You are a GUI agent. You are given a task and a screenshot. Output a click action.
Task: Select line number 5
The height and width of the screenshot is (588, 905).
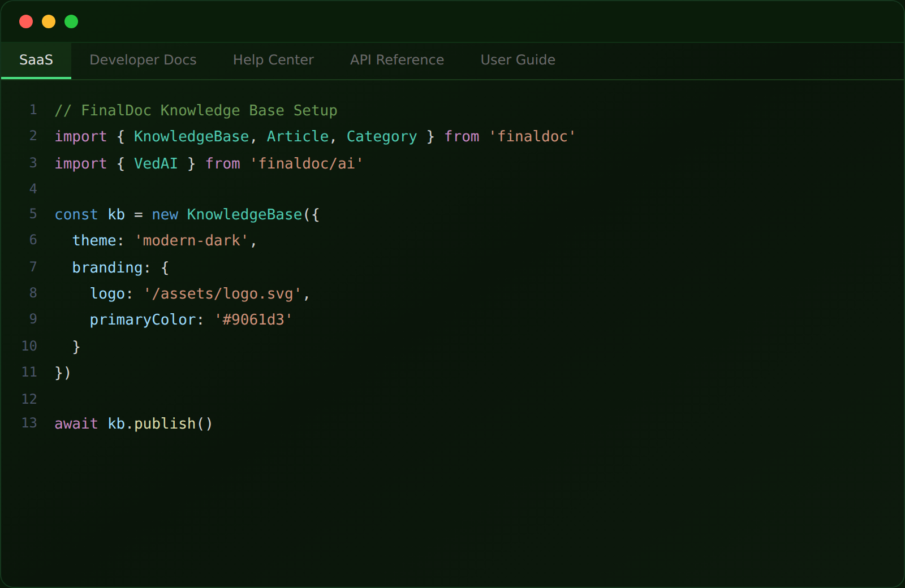33,214
